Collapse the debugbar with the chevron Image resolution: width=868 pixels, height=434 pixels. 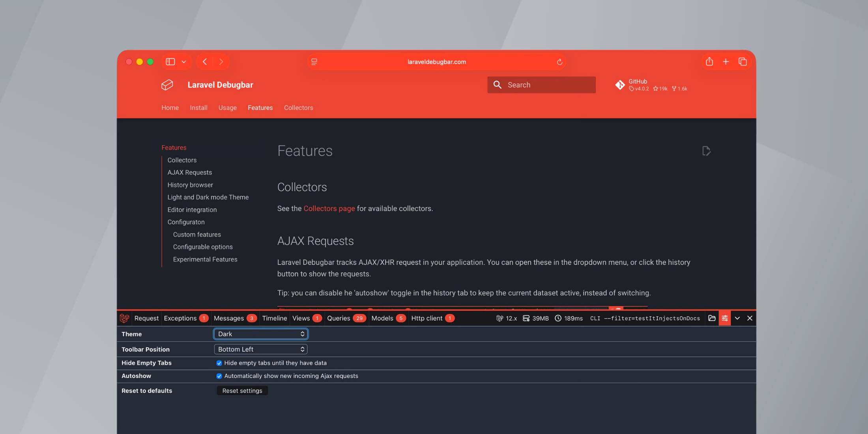737,318
